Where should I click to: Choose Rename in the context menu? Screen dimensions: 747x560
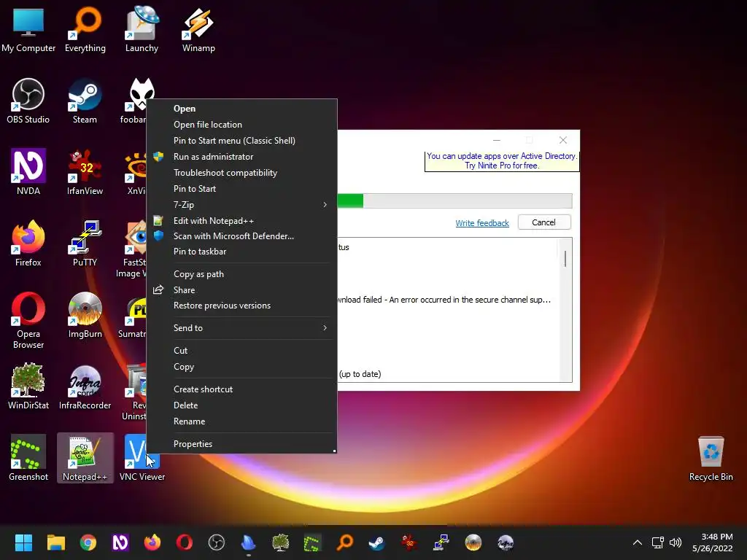pyautogui.click(x=242, y=421)
